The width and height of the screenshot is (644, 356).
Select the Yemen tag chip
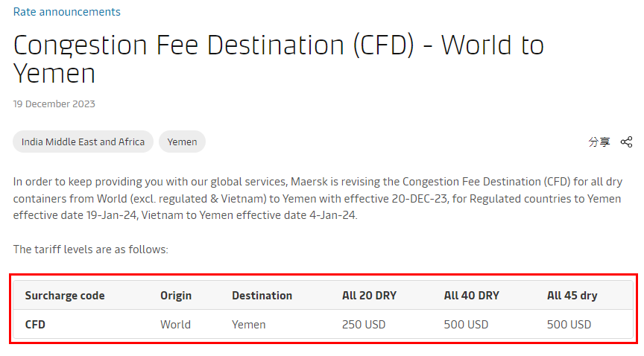[182, 142]
